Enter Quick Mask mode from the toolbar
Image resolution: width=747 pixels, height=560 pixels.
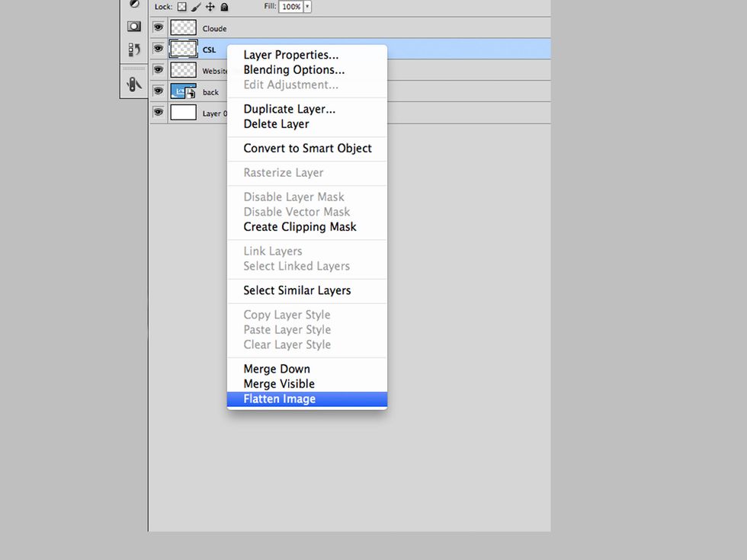click(x=134, y=26)
